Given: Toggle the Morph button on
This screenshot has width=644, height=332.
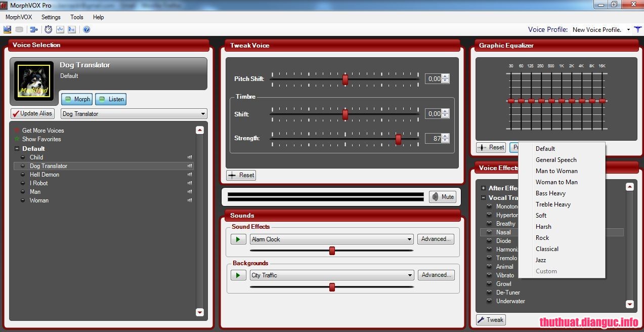Looking at the screenshot, I should point(77,99).
